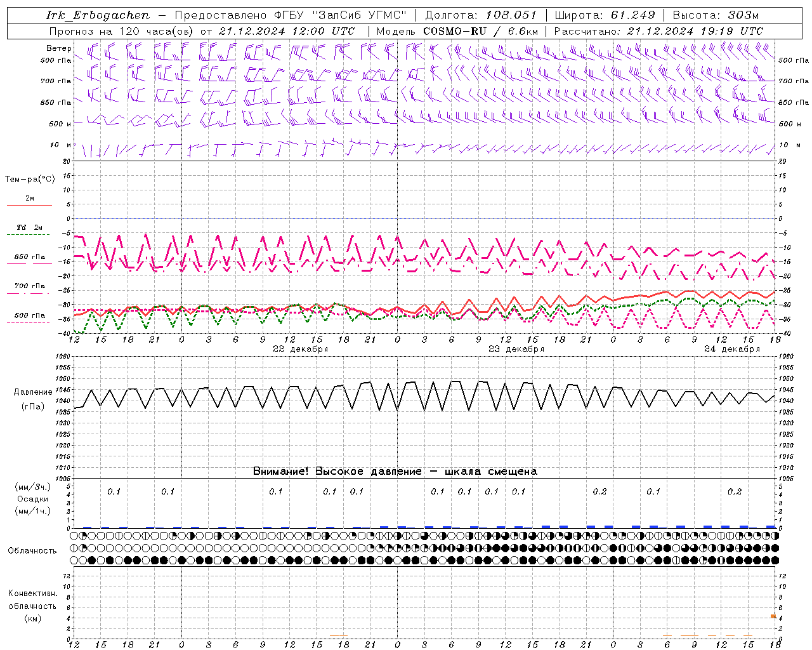
Task: Click the blue 2м temperature legend line
Action: coord(29,205)
